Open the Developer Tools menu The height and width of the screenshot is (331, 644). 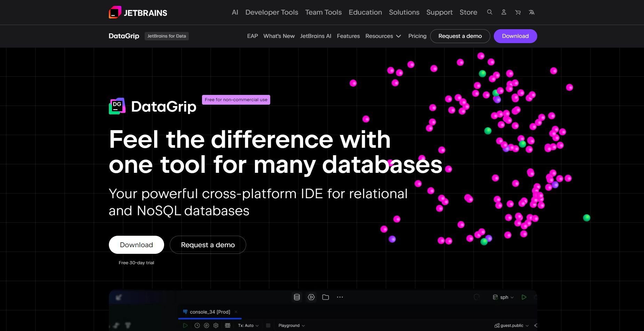pyautogui.click(x=272, y=12)
